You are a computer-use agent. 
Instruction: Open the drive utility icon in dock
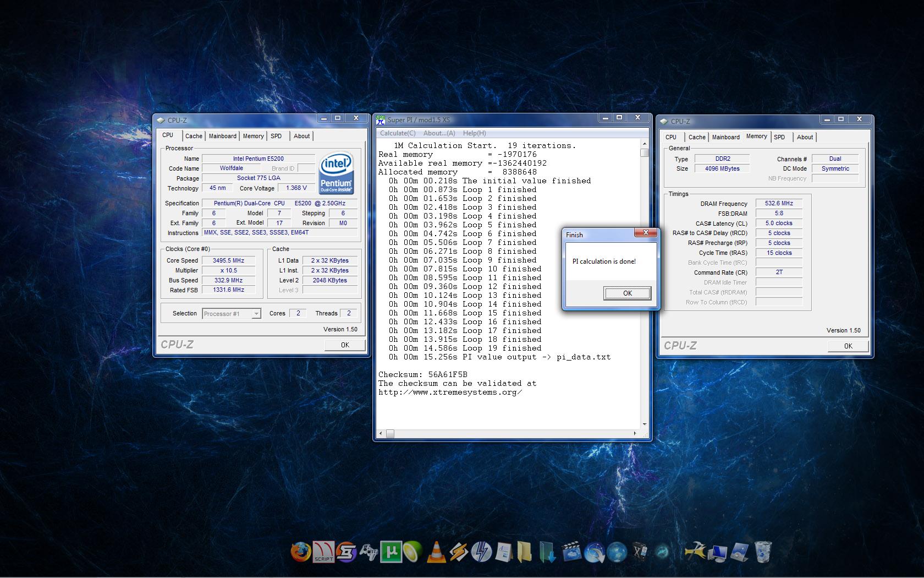[x=740, y=552]
